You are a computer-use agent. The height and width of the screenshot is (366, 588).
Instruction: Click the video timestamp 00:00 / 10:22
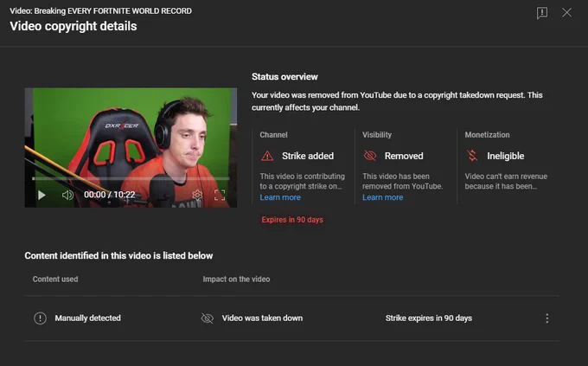click(x=109, y=195)
